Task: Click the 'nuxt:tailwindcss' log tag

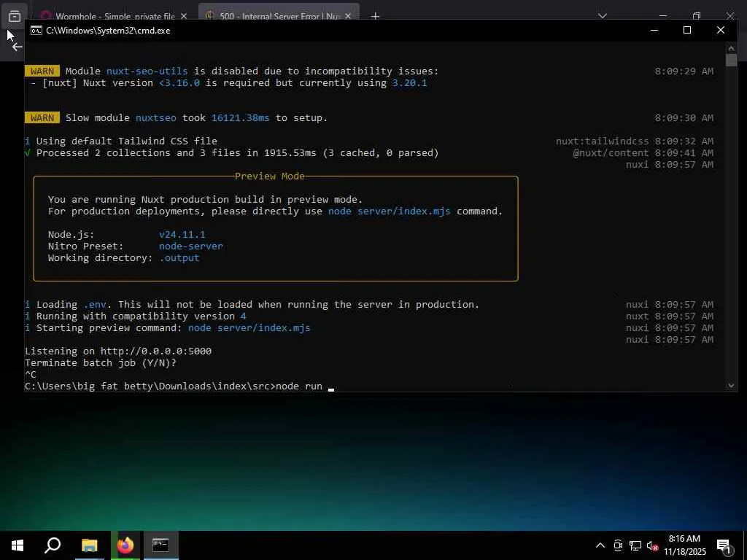Action: click(602, 141)
